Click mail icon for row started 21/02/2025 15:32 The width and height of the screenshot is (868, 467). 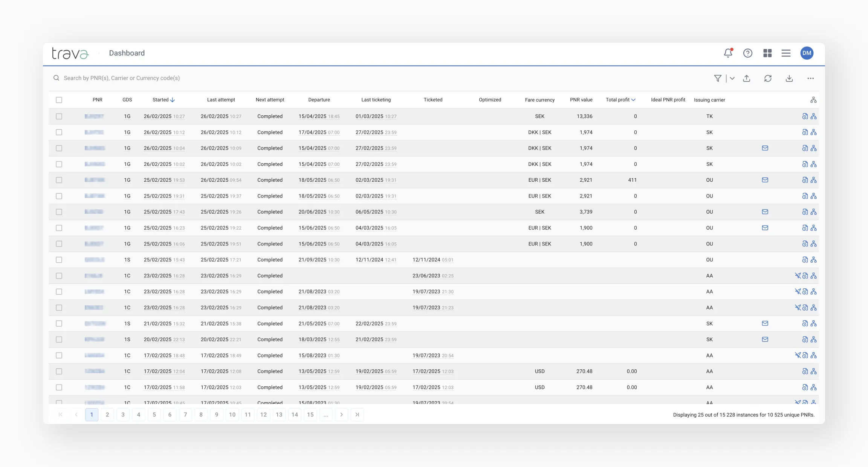765,323
